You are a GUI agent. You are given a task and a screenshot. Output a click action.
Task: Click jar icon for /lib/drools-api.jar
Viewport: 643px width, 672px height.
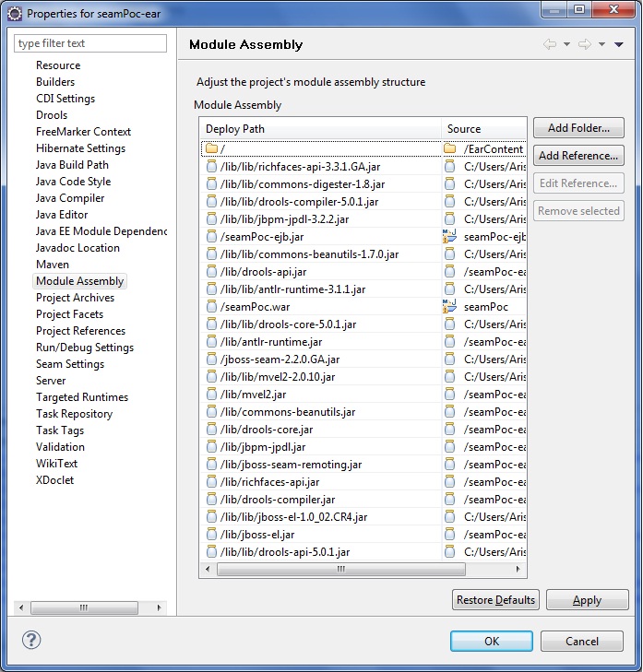pyautogui.click(x=211, y=272)
